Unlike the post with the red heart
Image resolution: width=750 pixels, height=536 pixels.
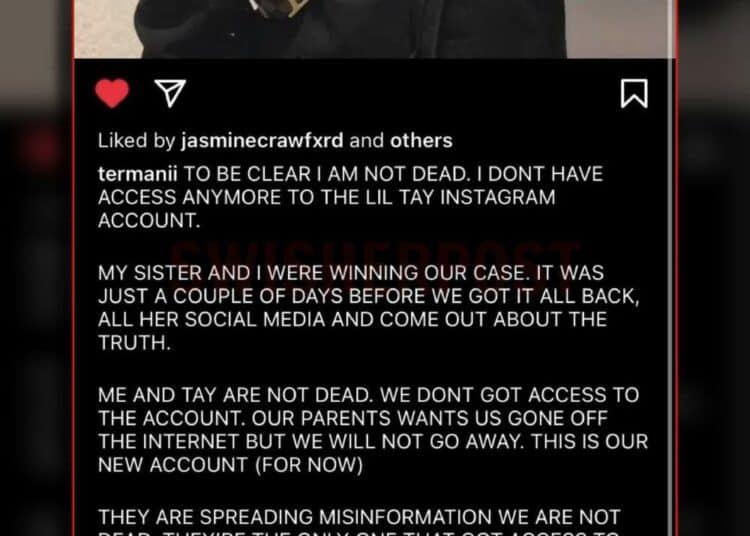pyautogui.click(x=112, y=93)
